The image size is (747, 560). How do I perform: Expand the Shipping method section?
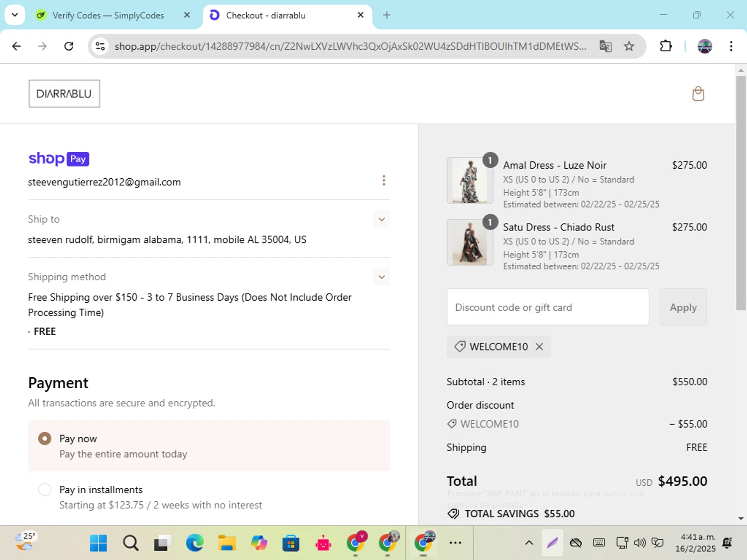(381, 277)
